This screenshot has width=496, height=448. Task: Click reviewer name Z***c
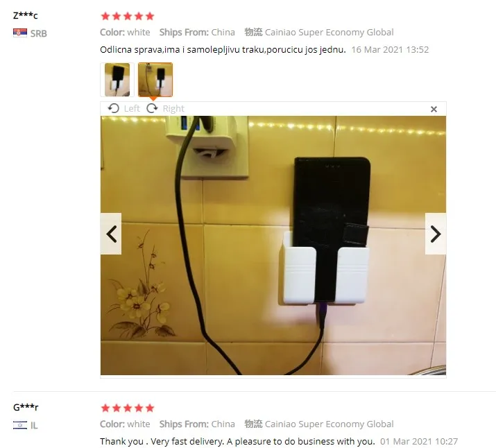tap(25, 15)
